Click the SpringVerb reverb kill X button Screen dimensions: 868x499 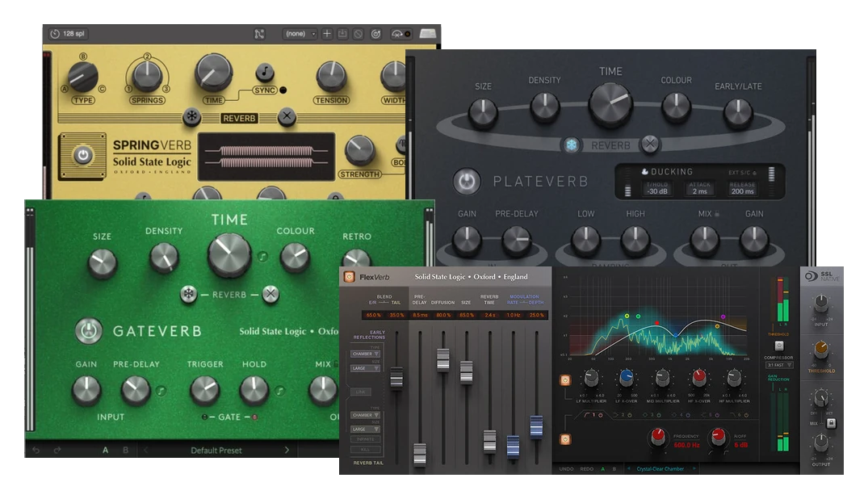point(286,116)
